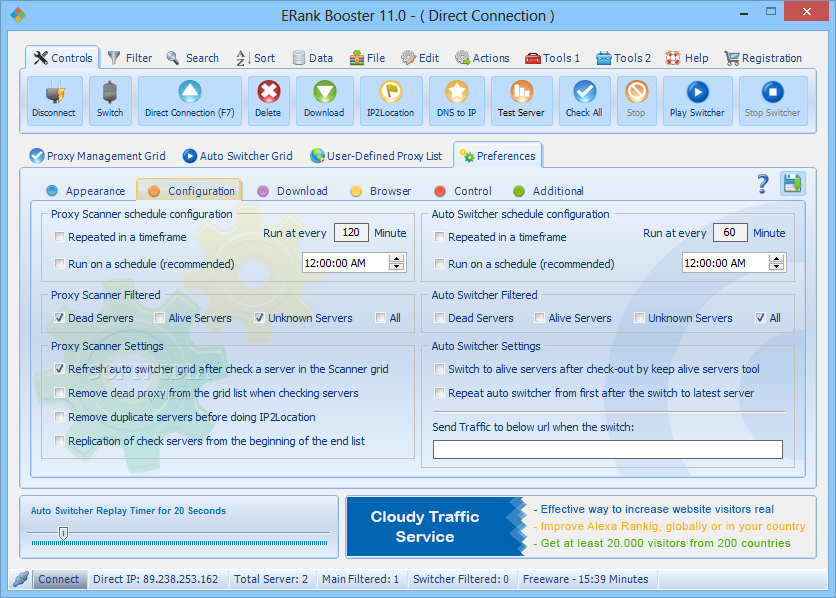This screenshot has height=598, width=836.
Task: Click the red Delete icon
Action: 269,92
